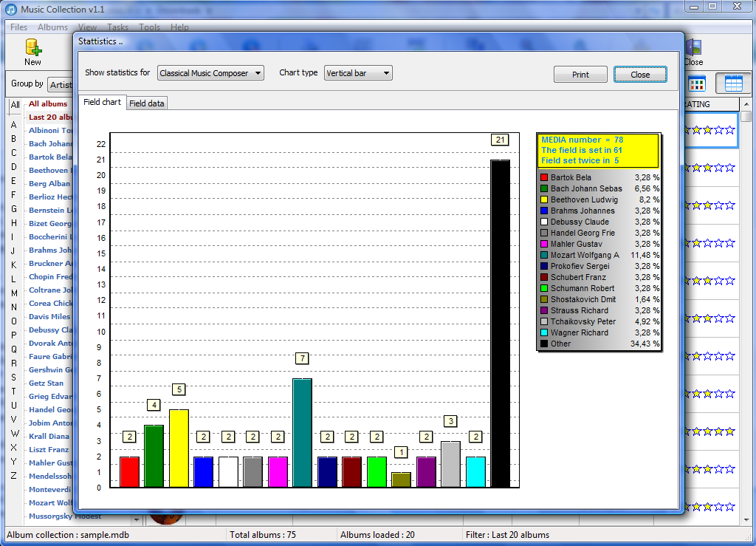
Task: Click the red Bartok Bela legend swatch
Action: [x=544, y=177]
